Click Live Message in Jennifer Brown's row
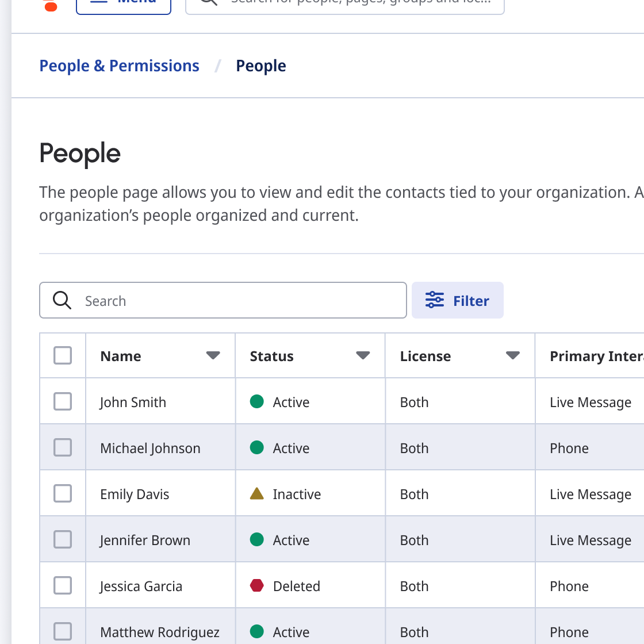 (590, 540)
